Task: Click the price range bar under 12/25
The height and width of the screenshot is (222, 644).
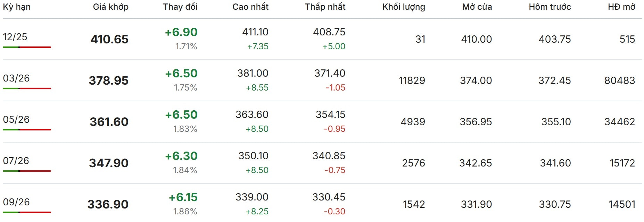Action: click(x=27, y=47)
